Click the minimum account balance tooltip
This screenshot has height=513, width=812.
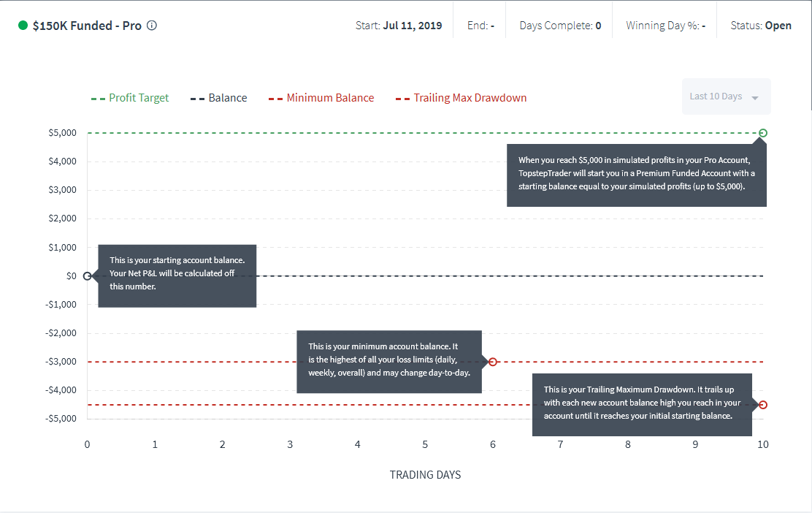tap(389, 362)
